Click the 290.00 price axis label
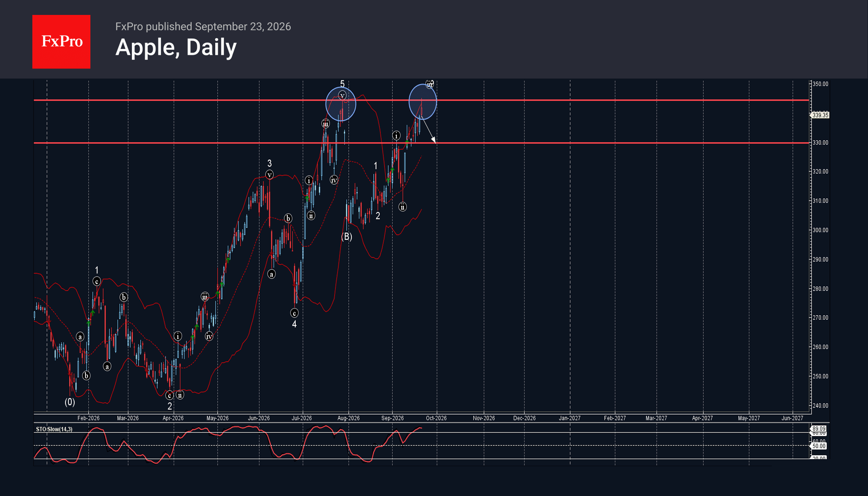Image resolution: width=868 pixels, height=496 pixels. (x=820, y=260)
